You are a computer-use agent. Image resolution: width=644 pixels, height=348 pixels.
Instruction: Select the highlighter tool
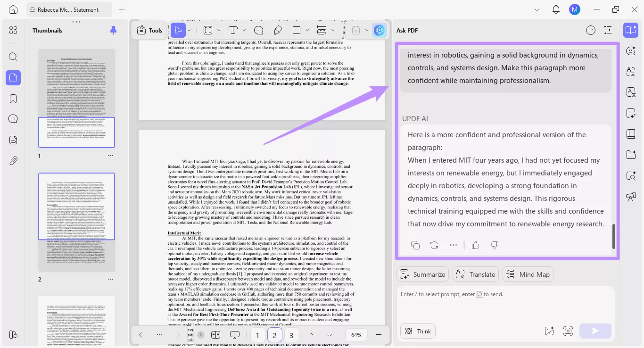click(x=278, y=30)
